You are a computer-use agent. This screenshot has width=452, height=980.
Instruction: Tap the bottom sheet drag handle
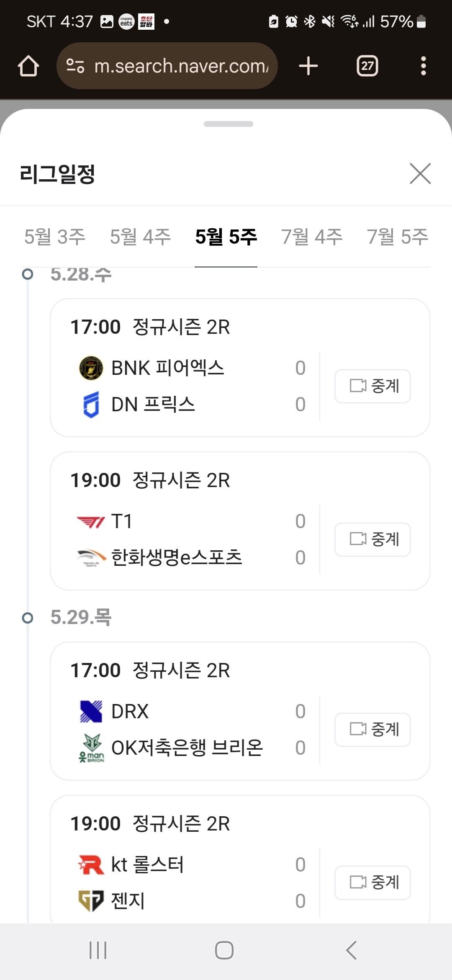pos(228,124)
